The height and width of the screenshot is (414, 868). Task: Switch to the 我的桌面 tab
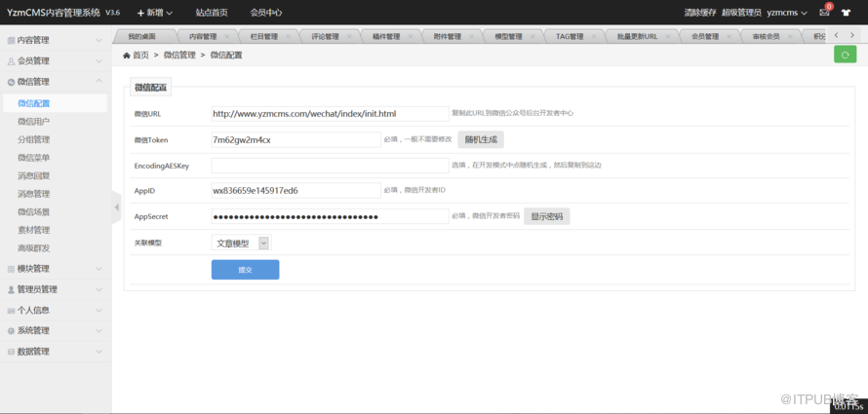click(141, 36)
